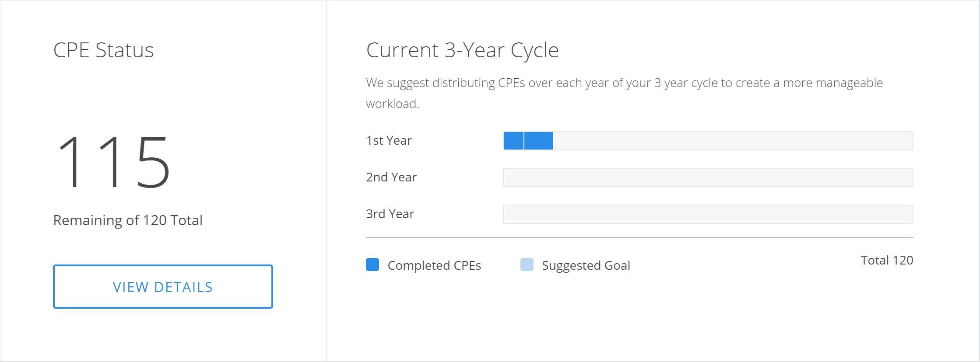The image size is (980, 362).
Task: Click the VIEW DETAILS button
Action: (162, 286)
